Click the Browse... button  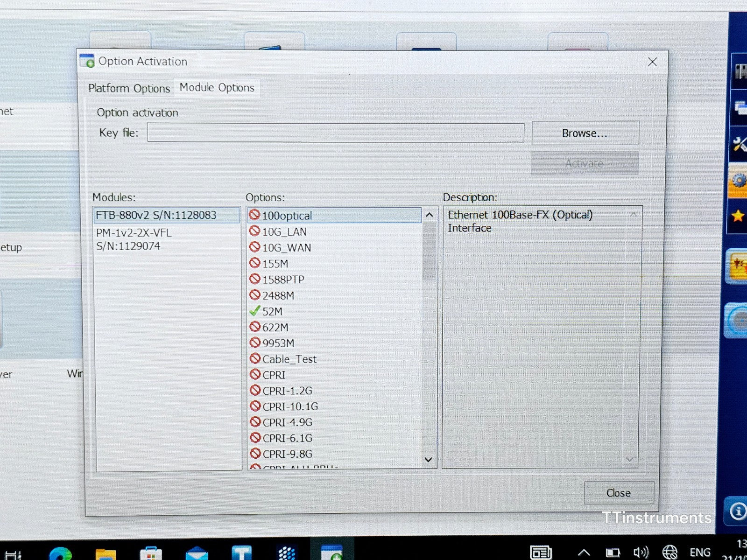(585, 133)
